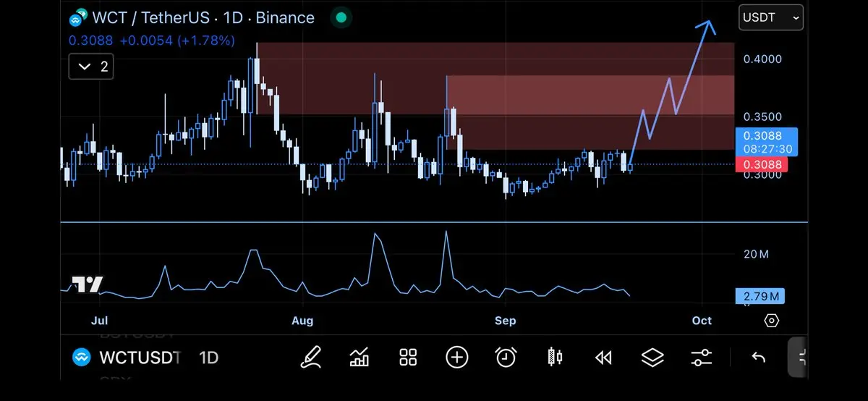Click WCTUSDT coin icon in bottom bar
The width and height of the screenshot is (868, 401).
[82, 357]
